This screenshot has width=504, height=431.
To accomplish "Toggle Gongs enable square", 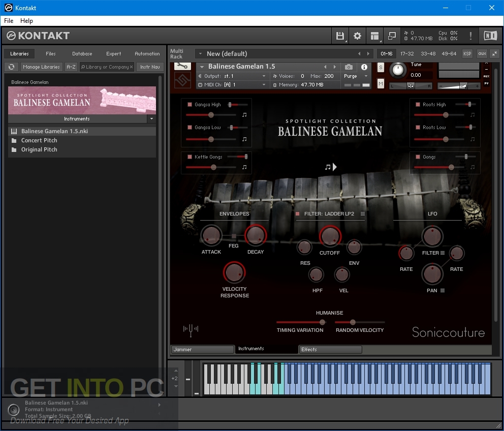I will click(418, 157).
